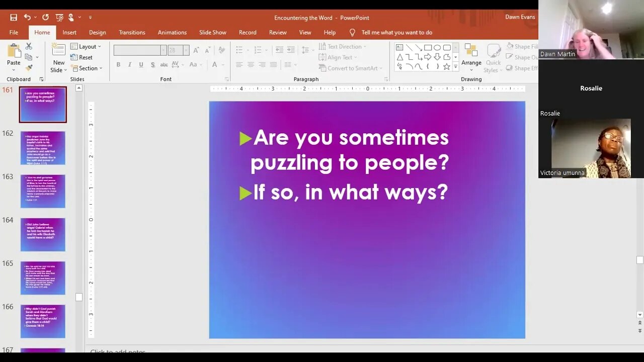Click the Copy icon in Clipboard group
The height and width of the screenshot is (362, 644).
(x=29, y=57)
